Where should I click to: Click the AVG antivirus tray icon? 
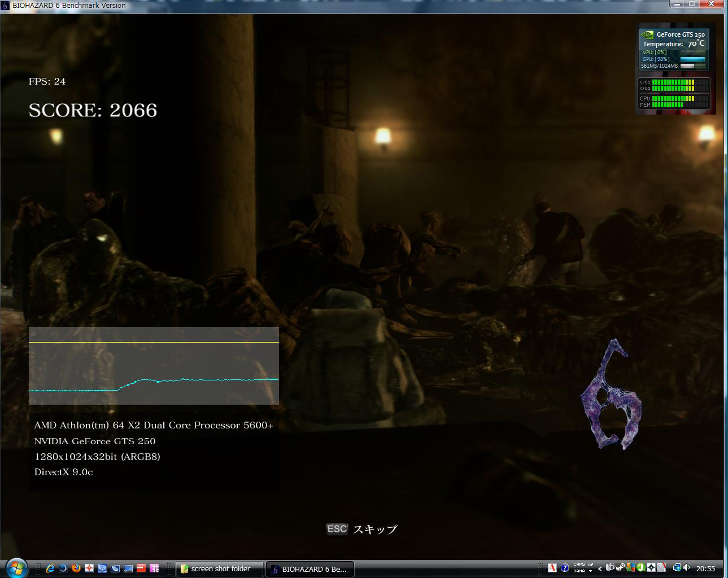(x=631, y=568)
